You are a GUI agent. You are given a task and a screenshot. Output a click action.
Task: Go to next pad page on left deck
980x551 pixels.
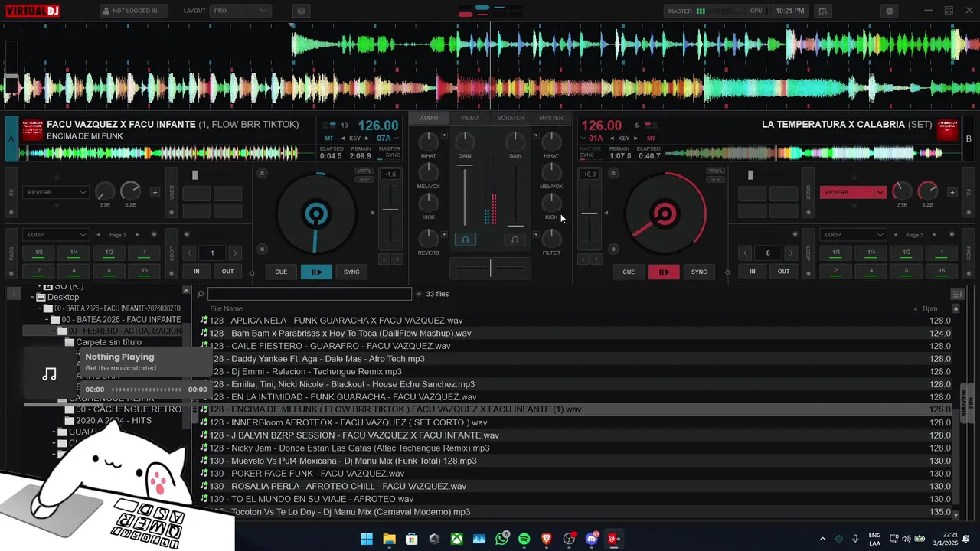137,235
